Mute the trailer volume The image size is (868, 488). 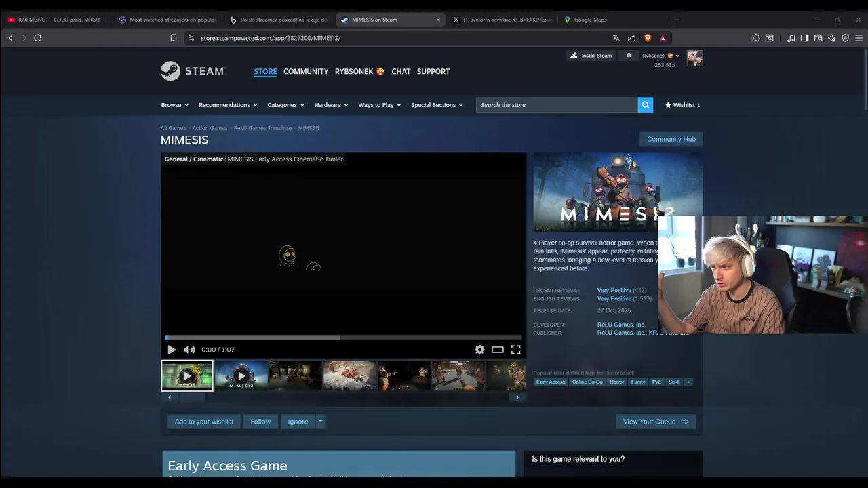[189, 350]
